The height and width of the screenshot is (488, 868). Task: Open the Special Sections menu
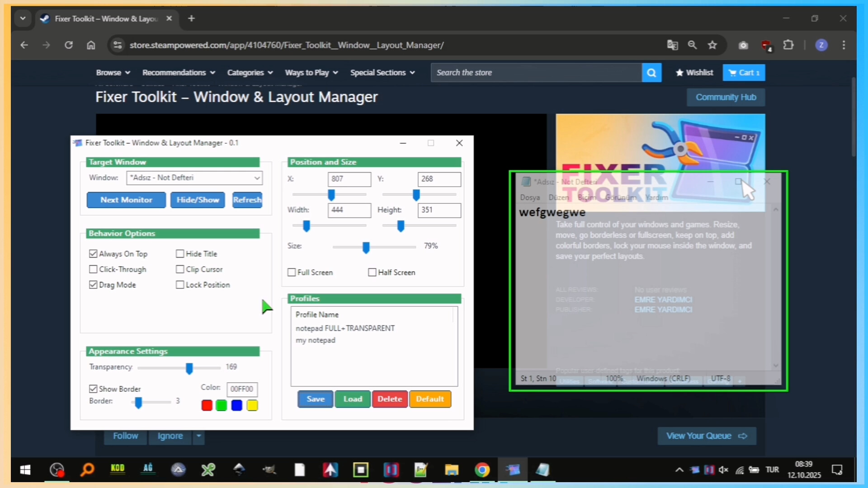coord(382,73)
